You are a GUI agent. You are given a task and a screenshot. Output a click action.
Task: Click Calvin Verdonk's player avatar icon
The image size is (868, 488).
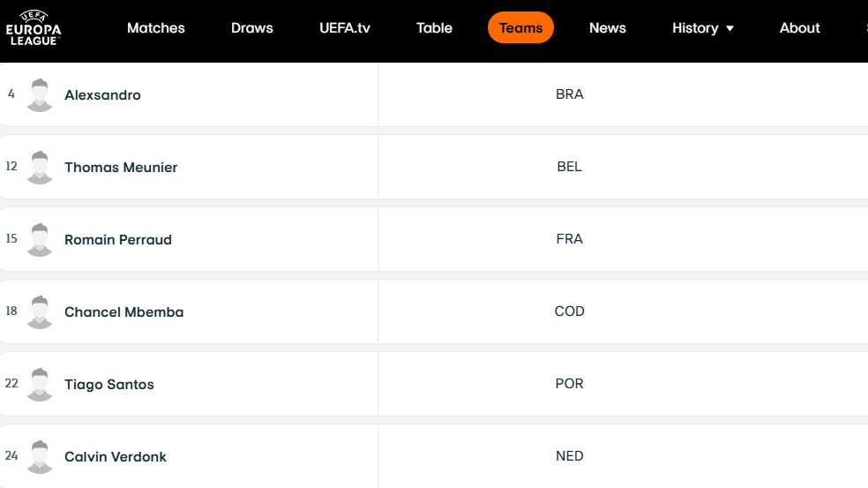click(x=40, y=457)
